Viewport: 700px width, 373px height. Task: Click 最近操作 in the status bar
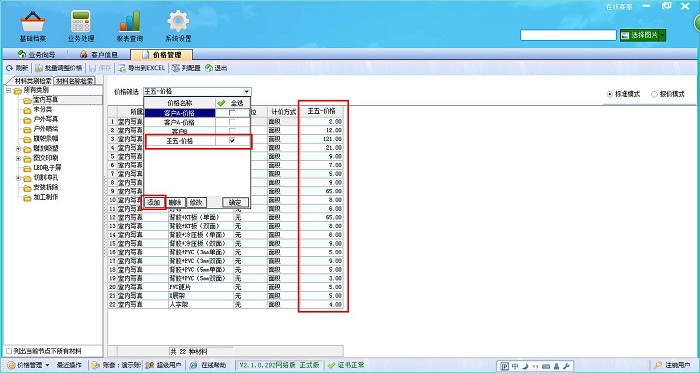point(69,365)
